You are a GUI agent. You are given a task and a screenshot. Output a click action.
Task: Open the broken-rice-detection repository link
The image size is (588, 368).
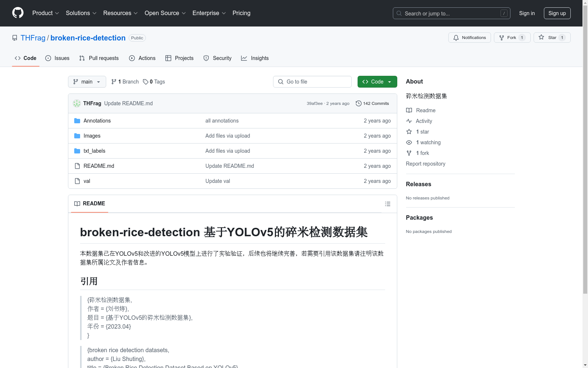(x=88, y=38)
